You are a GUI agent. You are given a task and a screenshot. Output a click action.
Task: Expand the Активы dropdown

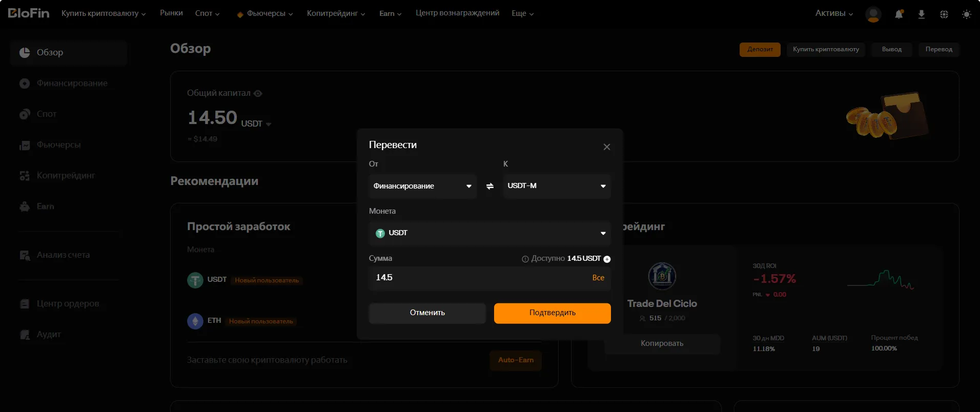(x=834, y=13)
